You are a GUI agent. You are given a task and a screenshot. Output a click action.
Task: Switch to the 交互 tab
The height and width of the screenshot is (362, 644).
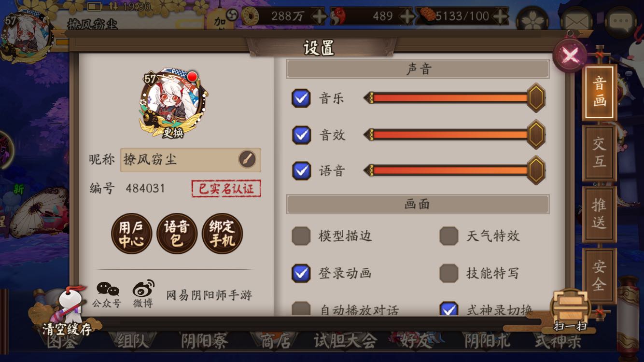point(599,153)
